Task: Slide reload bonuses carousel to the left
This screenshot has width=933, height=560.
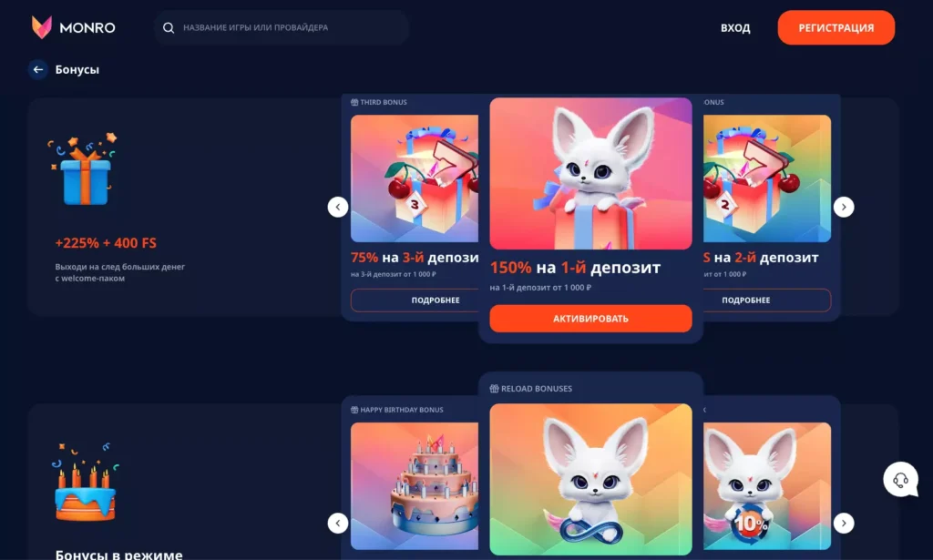Action: coord(338,524)
